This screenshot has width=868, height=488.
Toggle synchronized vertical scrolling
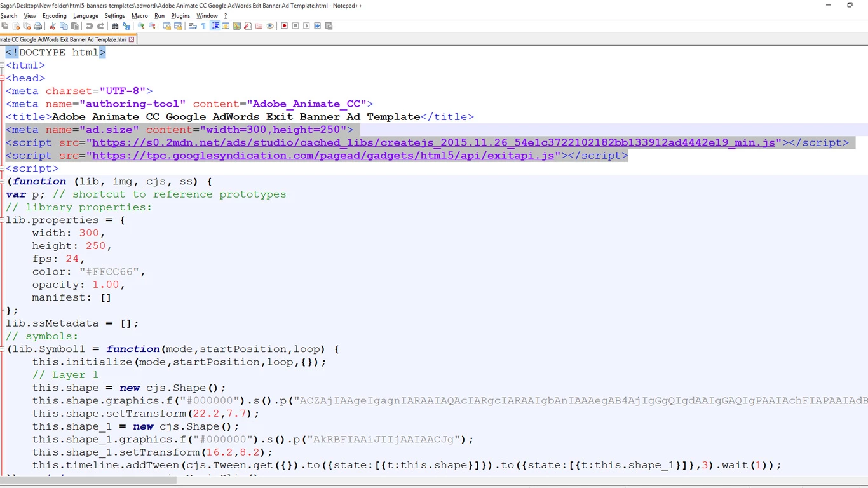point(166,26)
